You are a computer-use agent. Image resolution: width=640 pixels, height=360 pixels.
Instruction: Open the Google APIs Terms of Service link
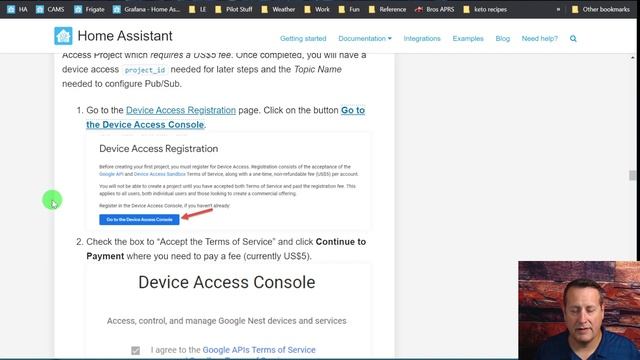259,350
